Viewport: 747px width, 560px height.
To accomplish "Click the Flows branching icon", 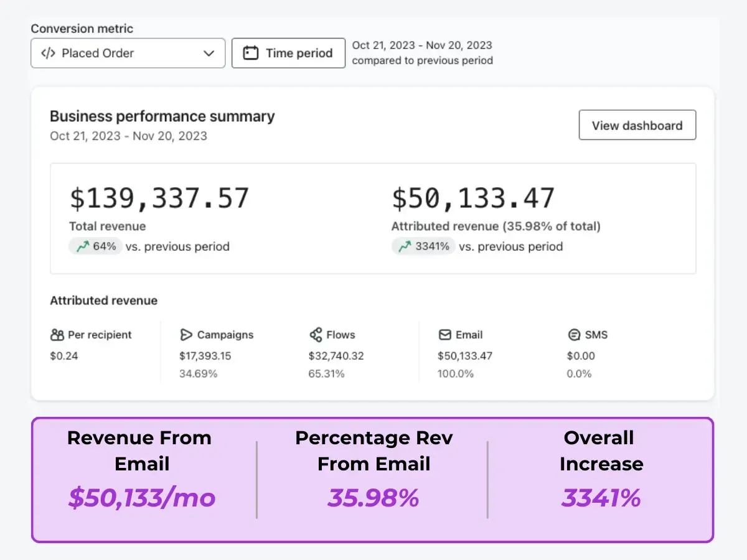I will pos(316,335).
